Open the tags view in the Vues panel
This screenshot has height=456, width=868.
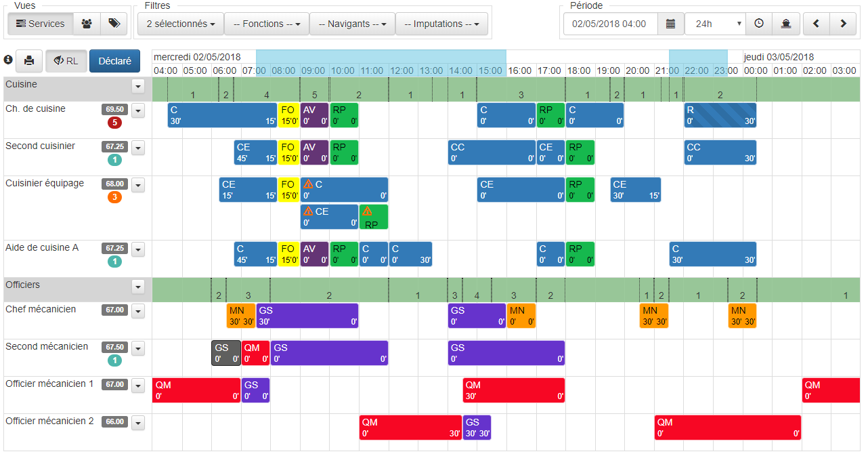pyautogui.click(x=113, y=23)
